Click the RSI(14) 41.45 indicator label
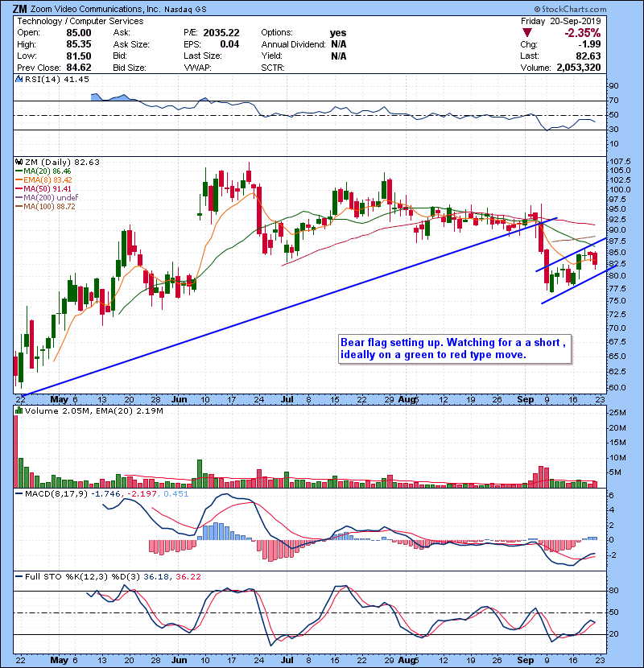 57,79
